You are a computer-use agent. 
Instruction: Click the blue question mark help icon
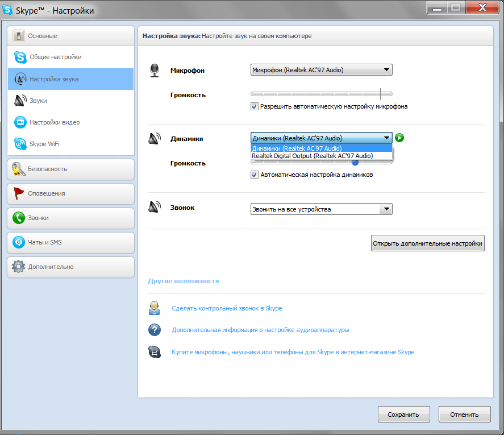coord(155,330)
